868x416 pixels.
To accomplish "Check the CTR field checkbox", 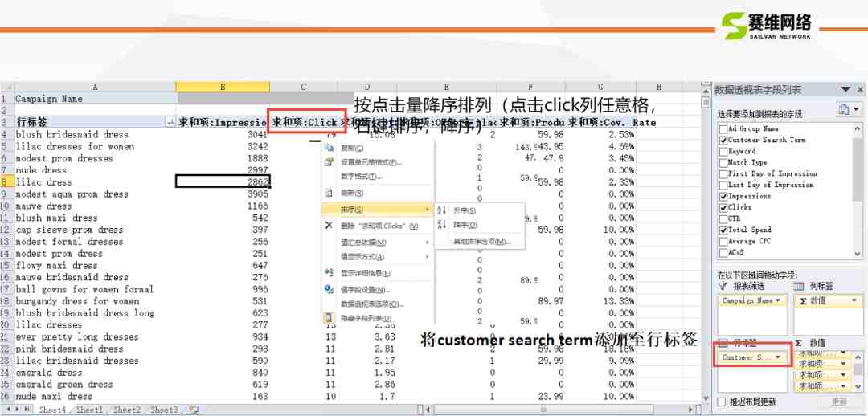I will point(723,218).
